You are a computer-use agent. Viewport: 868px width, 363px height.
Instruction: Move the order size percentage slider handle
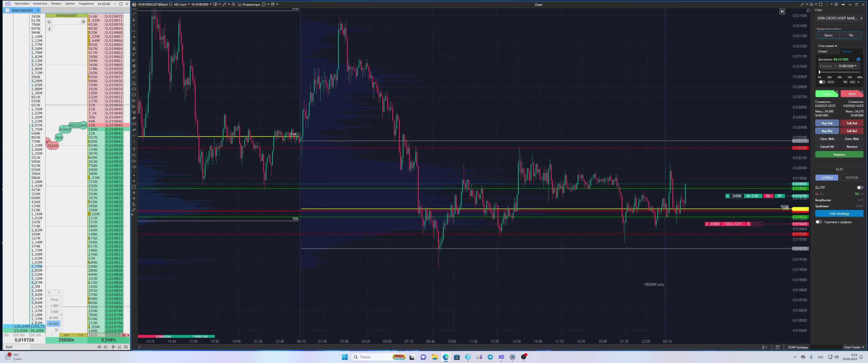(820, 72)
